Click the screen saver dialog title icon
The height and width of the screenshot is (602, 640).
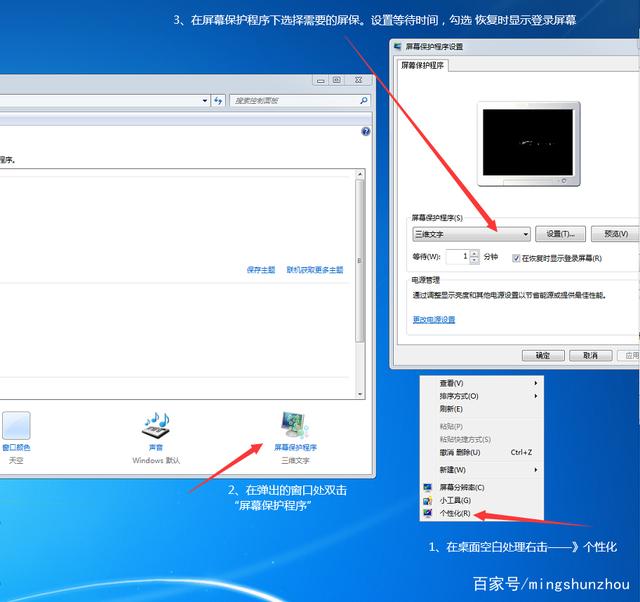(x=398, y=47)
